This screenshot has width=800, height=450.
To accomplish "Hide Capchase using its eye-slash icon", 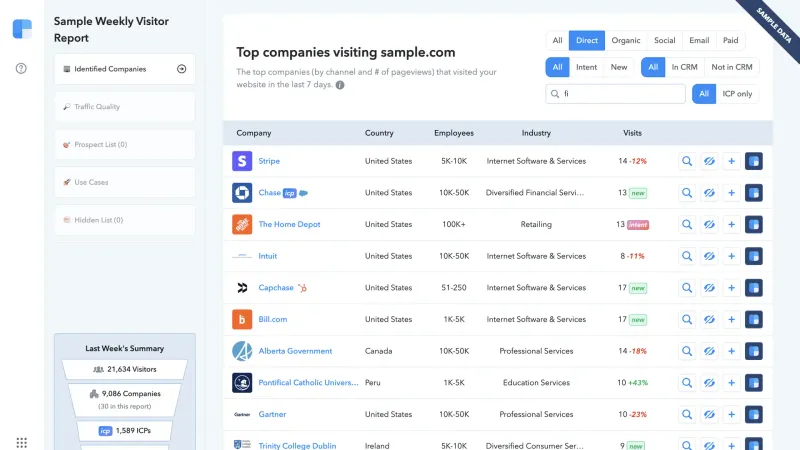I will 709,288.
